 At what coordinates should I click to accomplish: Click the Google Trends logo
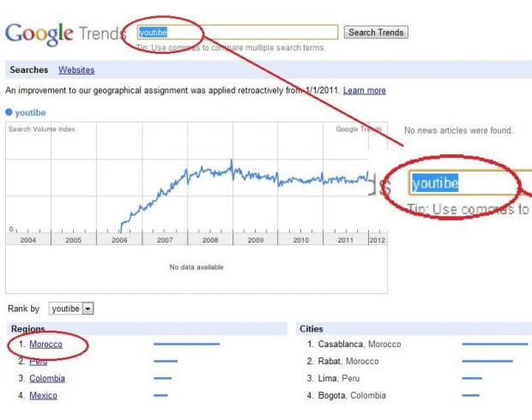coord(65,33)
